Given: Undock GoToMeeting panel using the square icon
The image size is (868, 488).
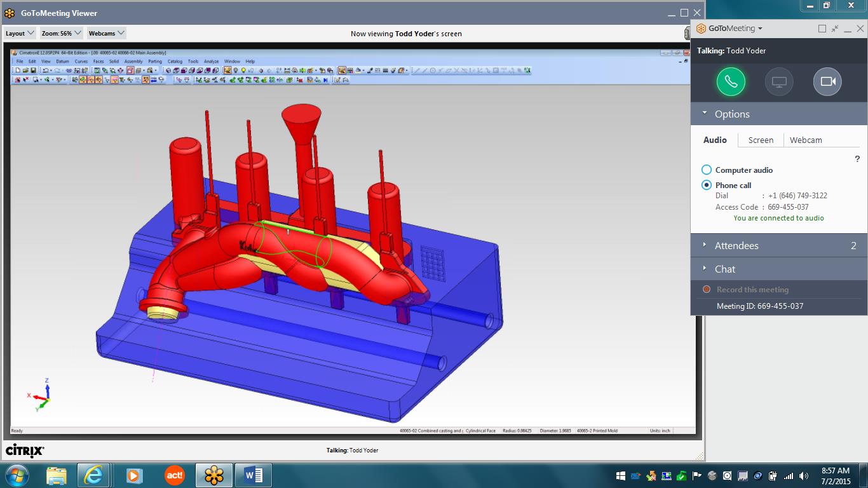Looking at the screenshot, I should point(822,29).
